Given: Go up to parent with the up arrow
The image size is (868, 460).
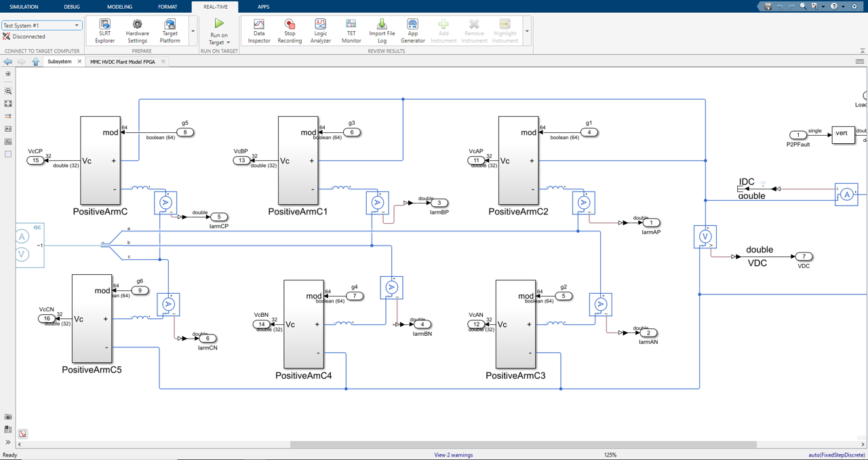Looking at the screenshot, I should (x=35, y=62).
